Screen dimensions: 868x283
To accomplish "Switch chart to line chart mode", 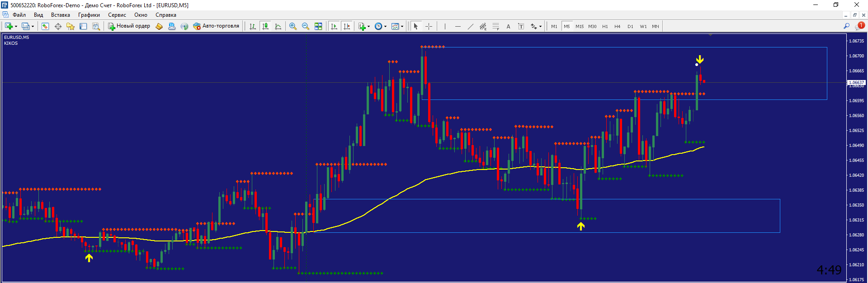I will (278, 26).
